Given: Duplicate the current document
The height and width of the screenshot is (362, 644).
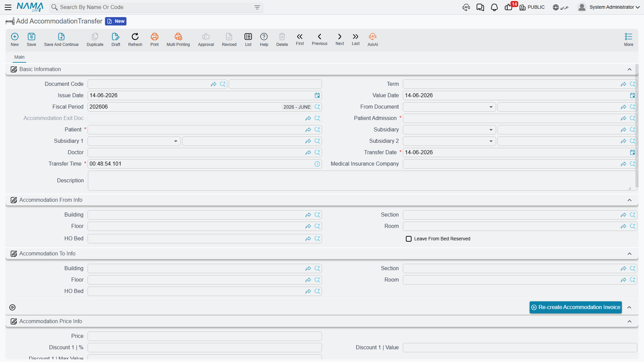Looking at the screenshot, I should (95, 40).
